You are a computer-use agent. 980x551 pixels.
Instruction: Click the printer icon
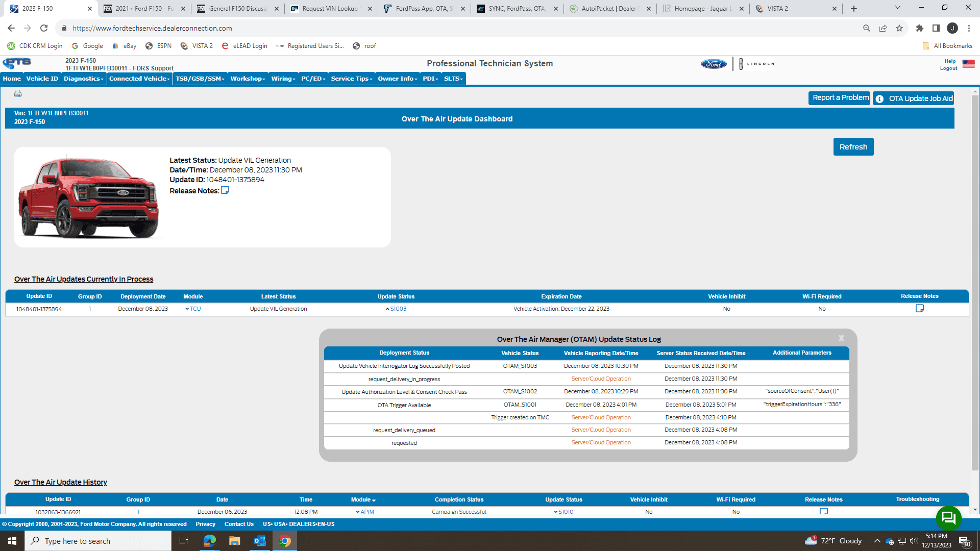click(x=18, y=93)
